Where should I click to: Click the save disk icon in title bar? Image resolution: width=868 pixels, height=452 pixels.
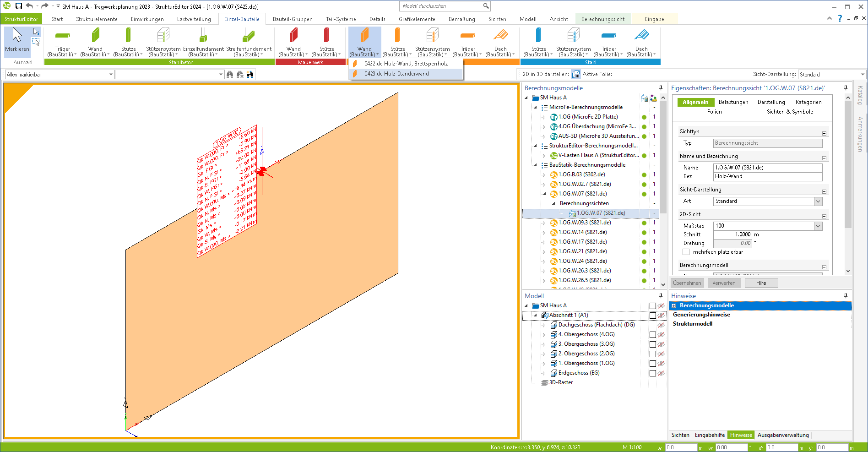pyautogui.click(x=19, y=6)
